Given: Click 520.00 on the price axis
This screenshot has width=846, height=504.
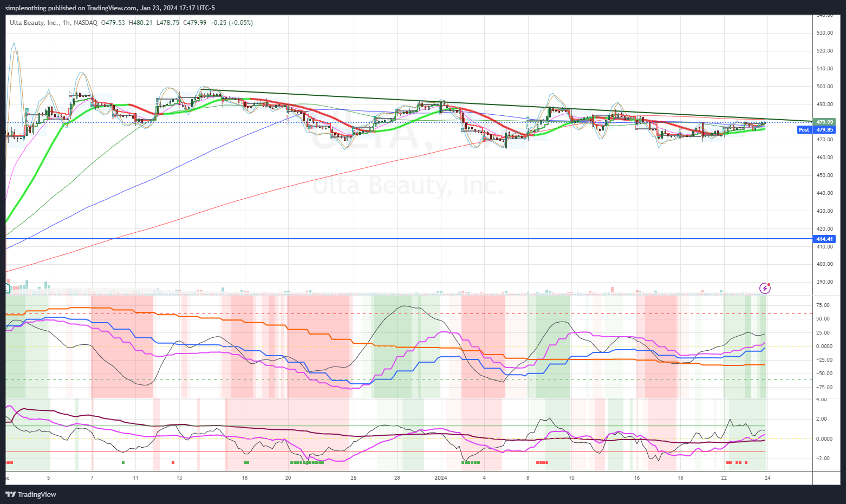Looking at the screenshot, I should [825, 51].
